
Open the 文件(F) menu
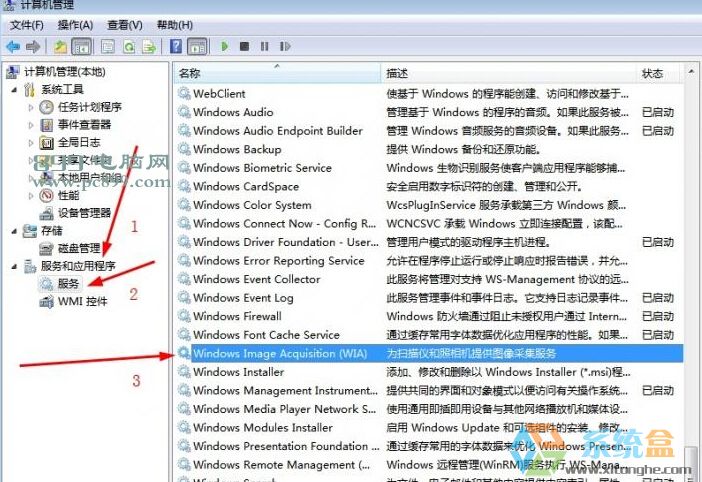click(27, 25)
